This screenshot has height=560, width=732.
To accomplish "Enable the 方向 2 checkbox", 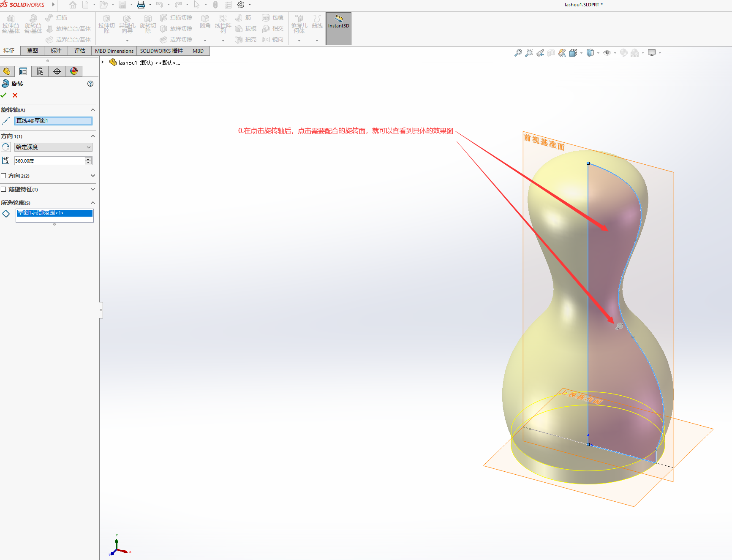I will point(3,176).
